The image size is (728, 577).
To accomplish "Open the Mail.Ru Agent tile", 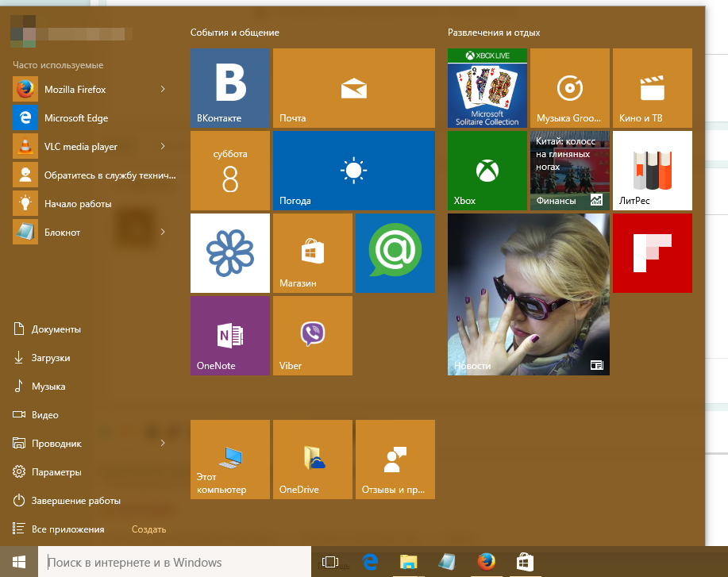I will [x=395, y=252].
